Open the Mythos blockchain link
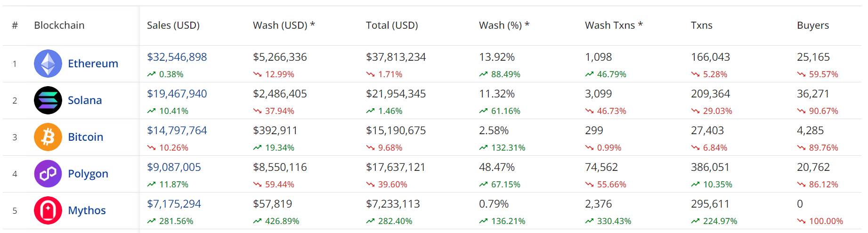 coord(87,210)
